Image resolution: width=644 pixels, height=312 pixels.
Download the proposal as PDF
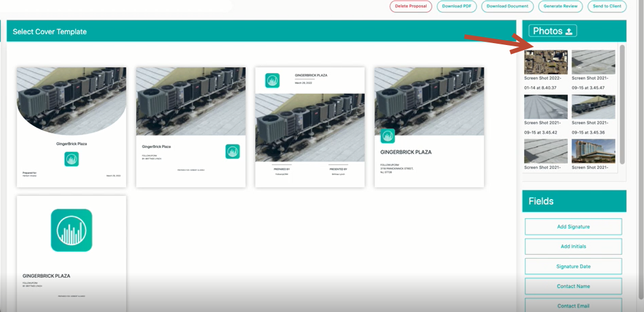(x=456, y=6)
